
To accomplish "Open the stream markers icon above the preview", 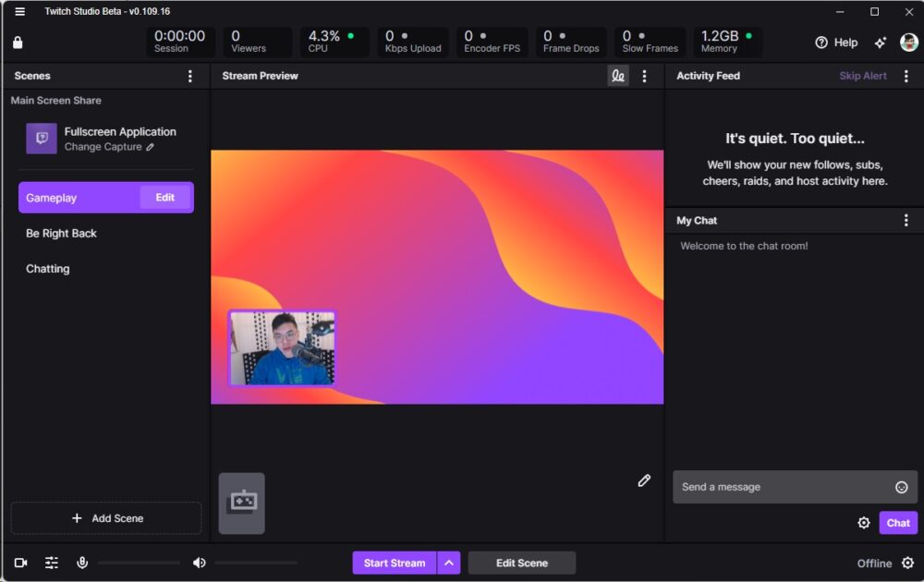I will click(x=618, y=76).
